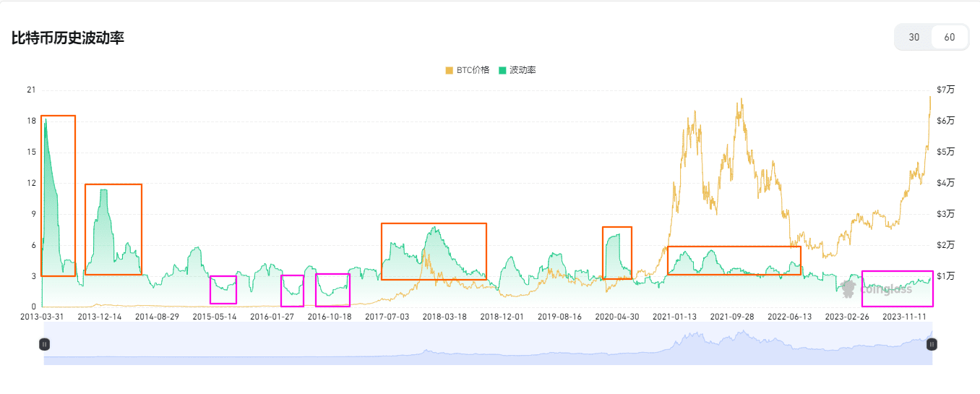Click the 2021-09-28 date label
The height and width of the screenshot is (394, 980).
(x=733, y=317)
